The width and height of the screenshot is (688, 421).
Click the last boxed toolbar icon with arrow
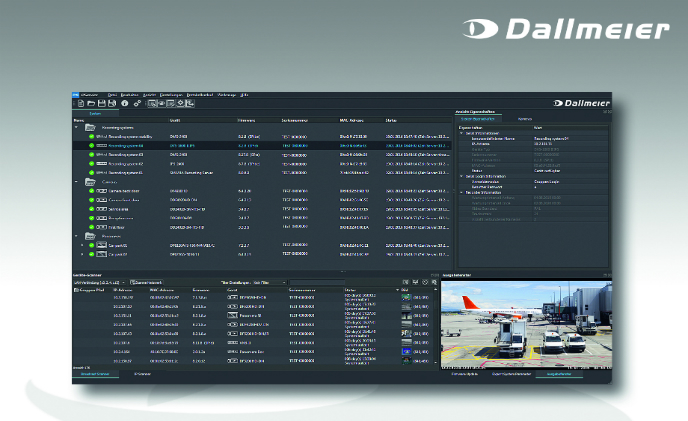(190, 104)
